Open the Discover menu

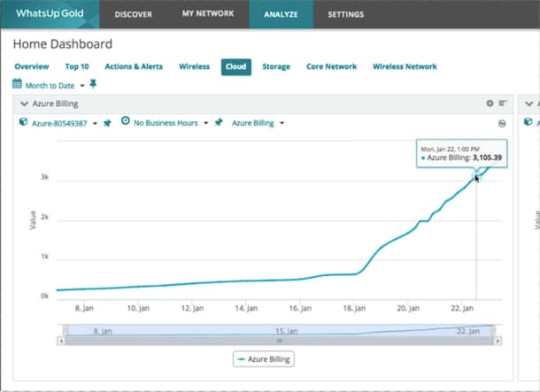coord(134,14)
